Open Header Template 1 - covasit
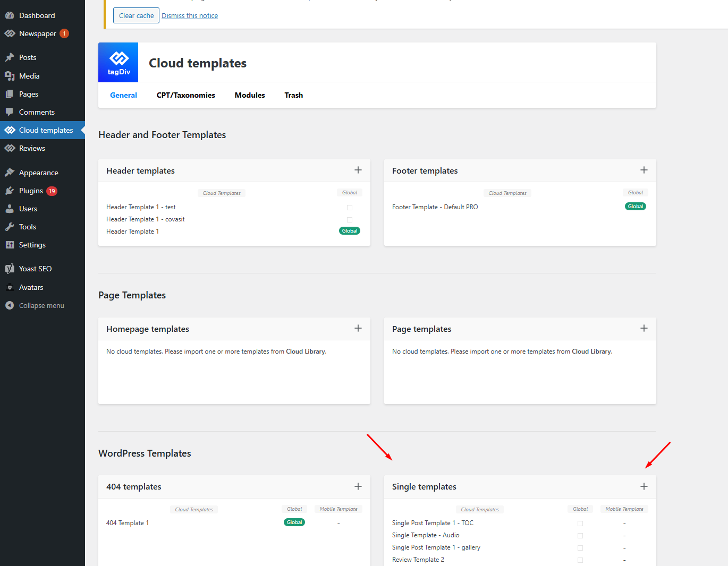Screen dimensions: 728x566 point(146,219)
